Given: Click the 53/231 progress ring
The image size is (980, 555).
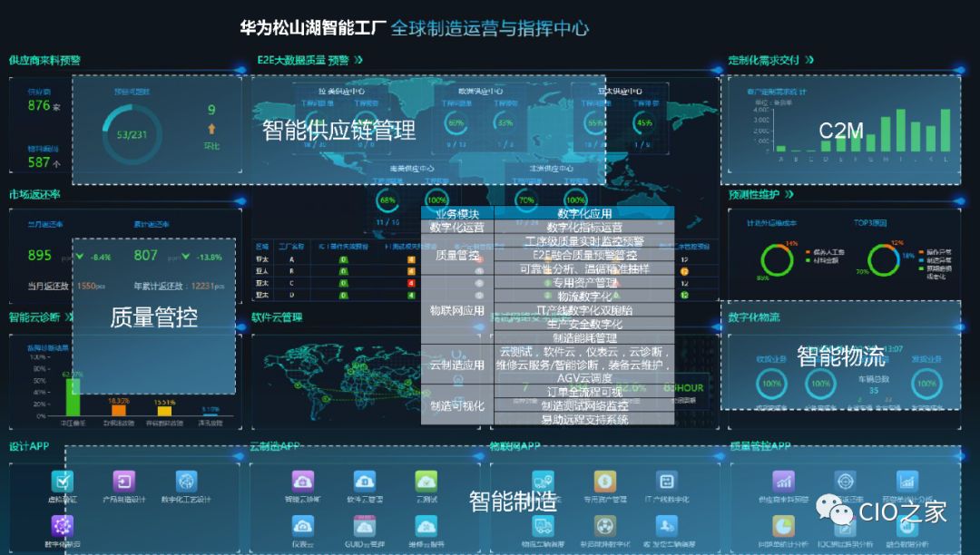Looking at the screenshot, I should coord(132,134).
